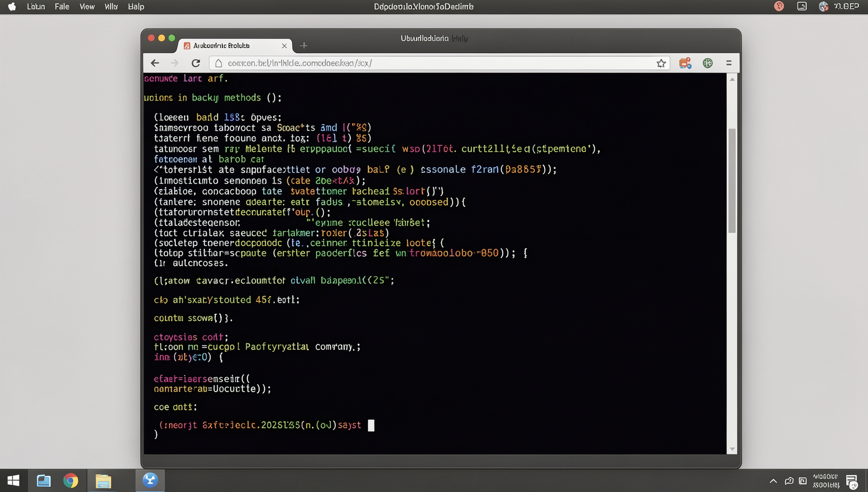The width and height of the screenshot is (868, 492).
Task: Reload the page with refresh icon
Action: [196, 63]
